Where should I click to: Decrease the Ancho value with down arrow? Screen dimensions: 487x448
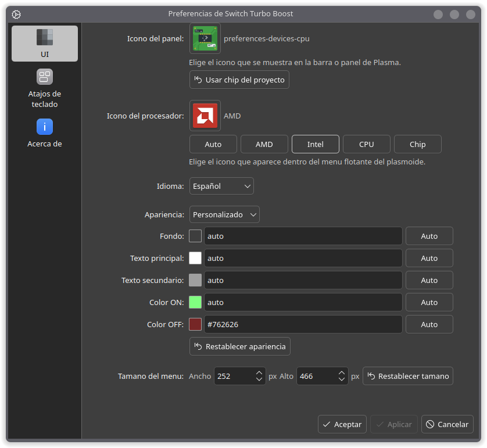(259, 379)
